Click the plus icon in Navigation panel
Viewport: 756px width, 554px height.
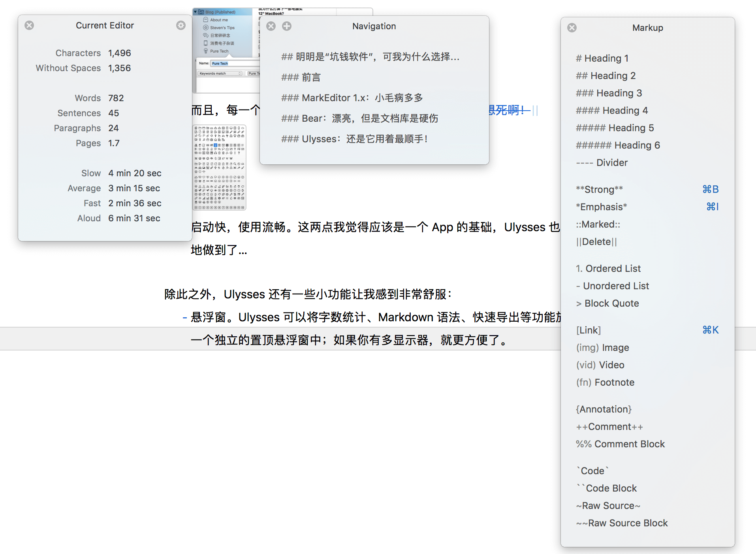pos(287,26)
